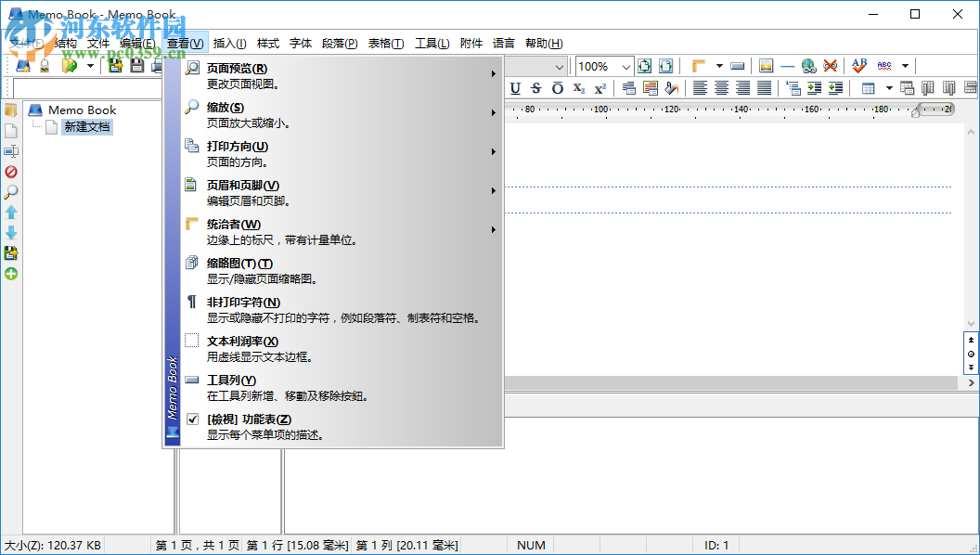Open the 帮助 menu

[544, 43]
